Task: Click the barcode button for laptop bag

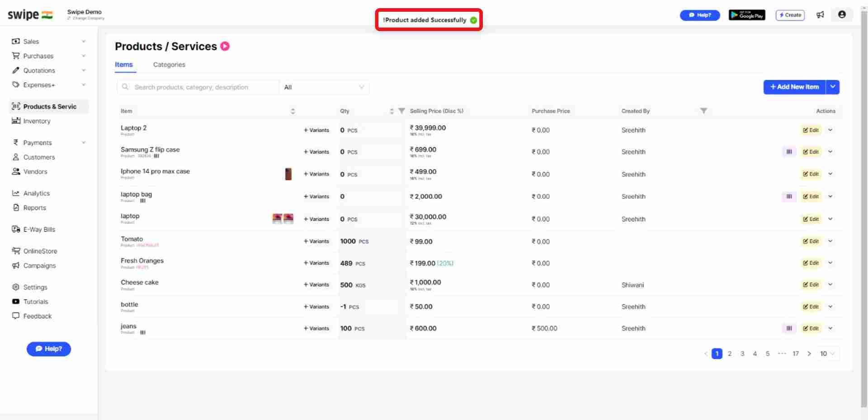Action: pyautogui.click(x=789, y=196)
